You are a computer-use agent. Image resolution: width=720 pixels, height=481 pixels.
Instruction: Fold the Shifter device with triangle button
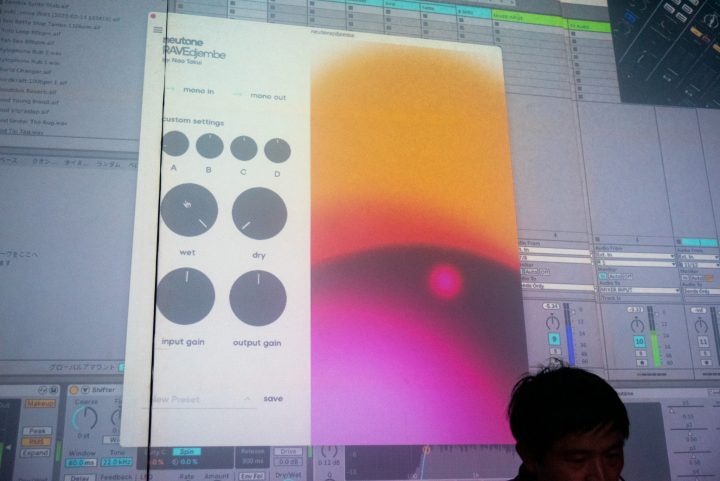[x=85, y=390]
